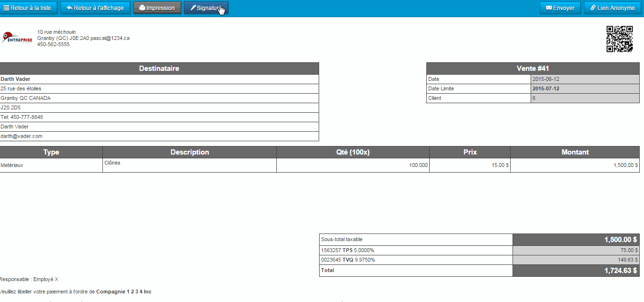Screen dimensions: 644x302
Task: Click the Montant column header
Action: click(575, 152)
